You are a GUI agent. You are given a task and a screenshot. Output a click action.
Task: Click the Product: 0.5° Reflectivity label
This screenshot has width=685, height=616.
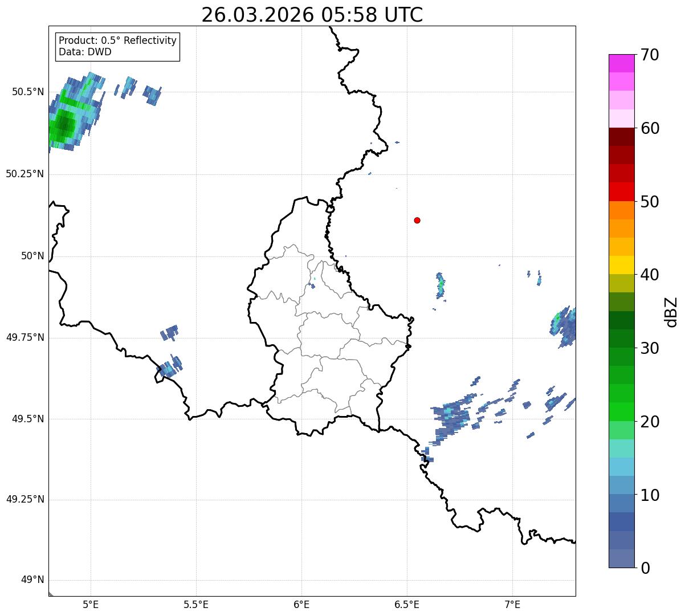pyautogui.click(x=118, y=41)
